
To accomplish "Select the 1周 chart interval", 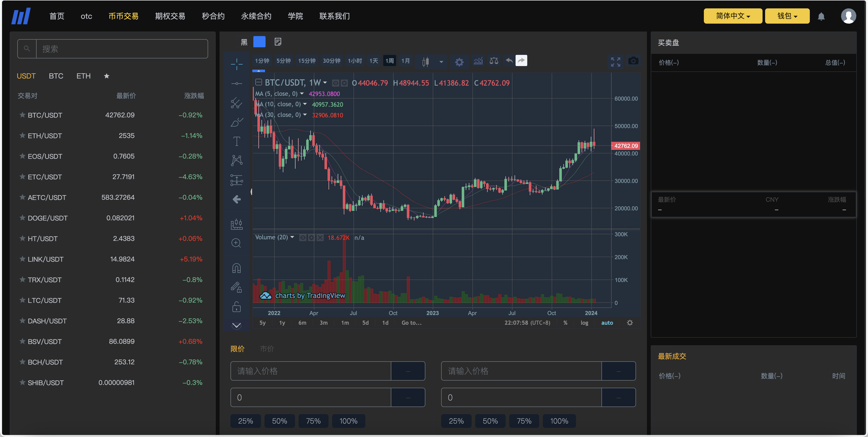I will point(390,61).
